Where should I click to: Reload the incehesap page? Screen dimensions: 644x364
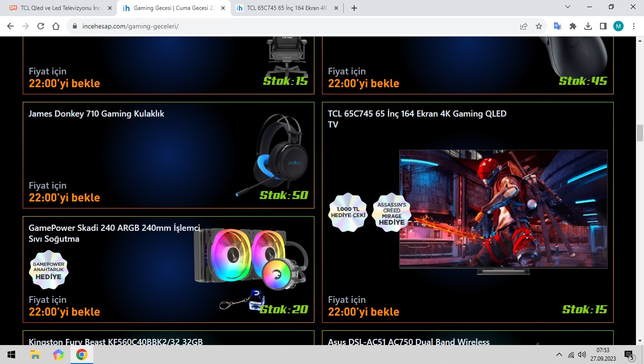click(x=41, y=26)
